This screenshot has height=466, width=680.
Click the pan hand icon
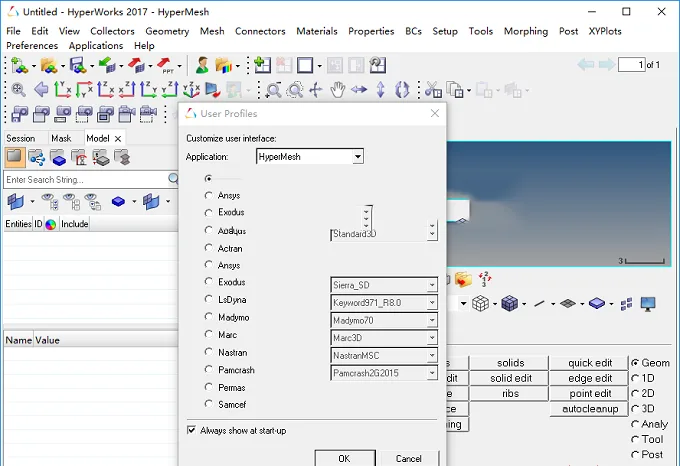[337, 90]
